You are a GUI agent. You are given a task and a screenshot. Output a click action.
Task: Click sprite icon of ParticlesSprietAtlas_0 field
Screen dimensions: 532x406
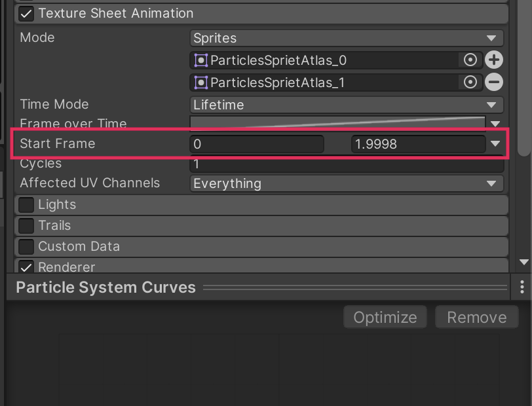[x=201, y=61]
